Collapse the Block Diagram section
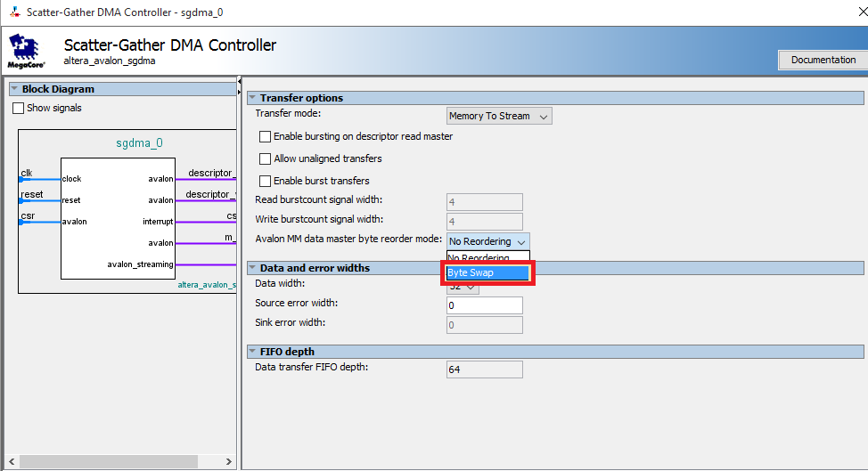Viewport: 868px width, 471px height. coord(14,89)
